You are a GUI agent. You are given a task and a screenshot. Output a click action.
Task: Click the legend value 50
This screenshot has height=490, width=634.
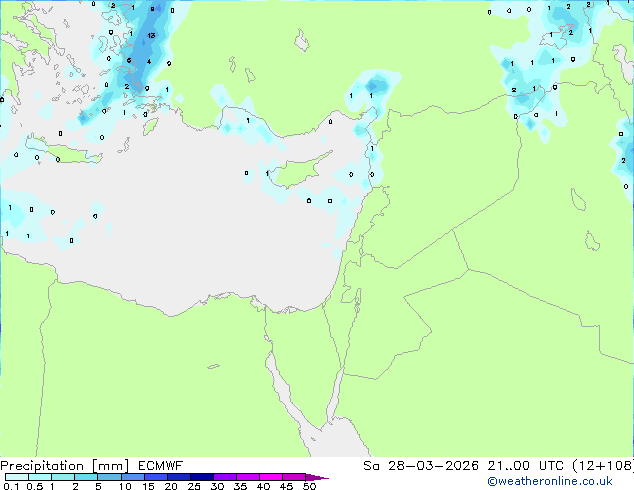309,486
